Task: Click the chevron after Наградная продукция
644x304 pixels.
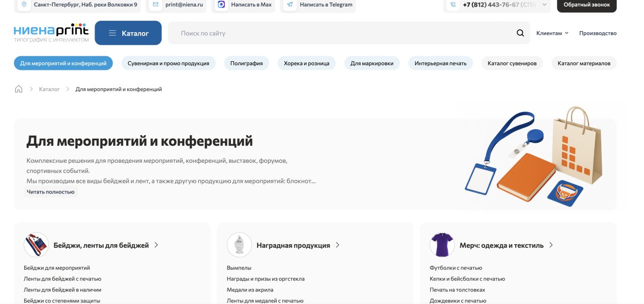Action: tap(338, 245)
